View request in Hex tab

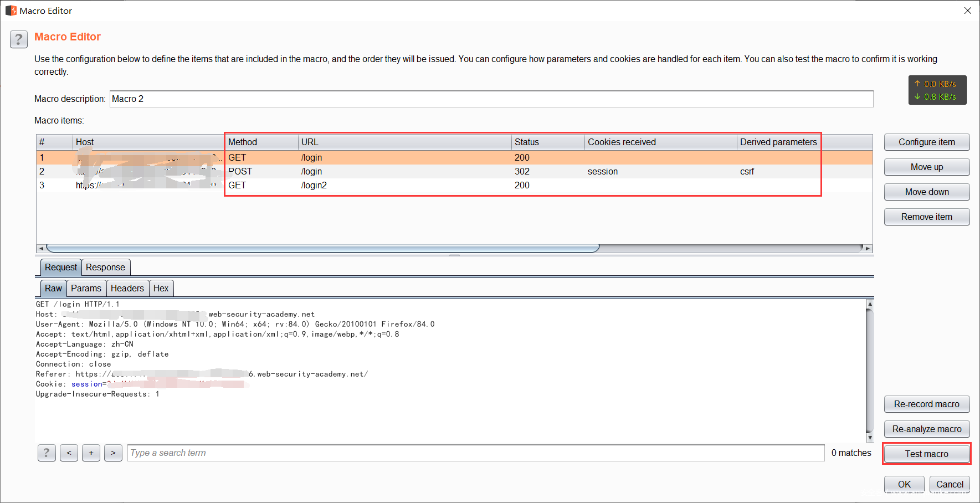tap(161, 288)
